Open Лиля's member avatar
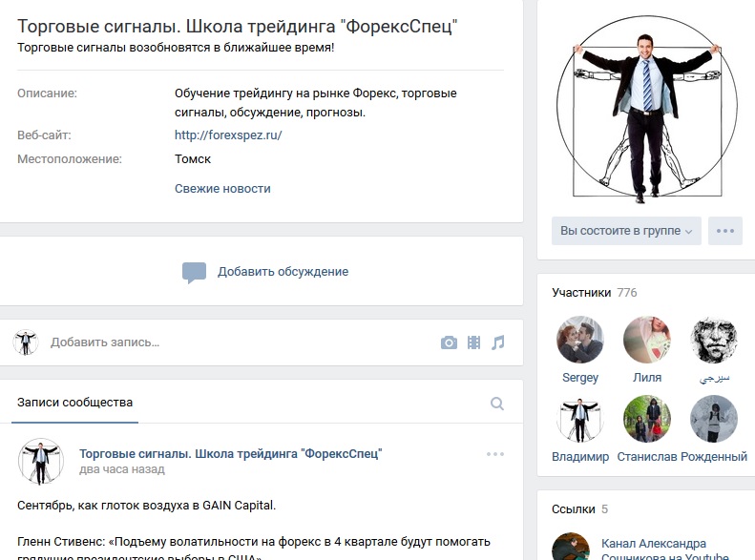The width and height of the screenshot is (755, 560). pyautogui.click(x=646, y=340)
